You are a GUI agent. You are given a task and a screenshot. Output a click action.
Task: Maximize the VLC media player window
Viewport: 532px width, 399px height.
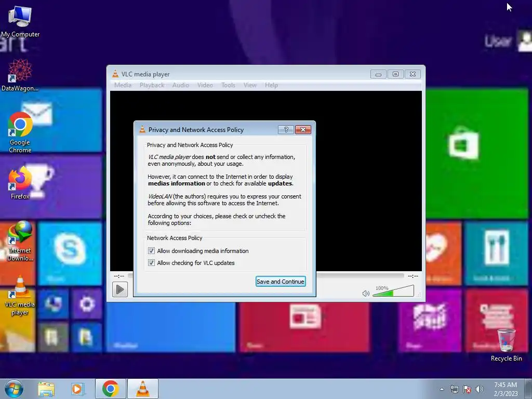coord(395,74)
